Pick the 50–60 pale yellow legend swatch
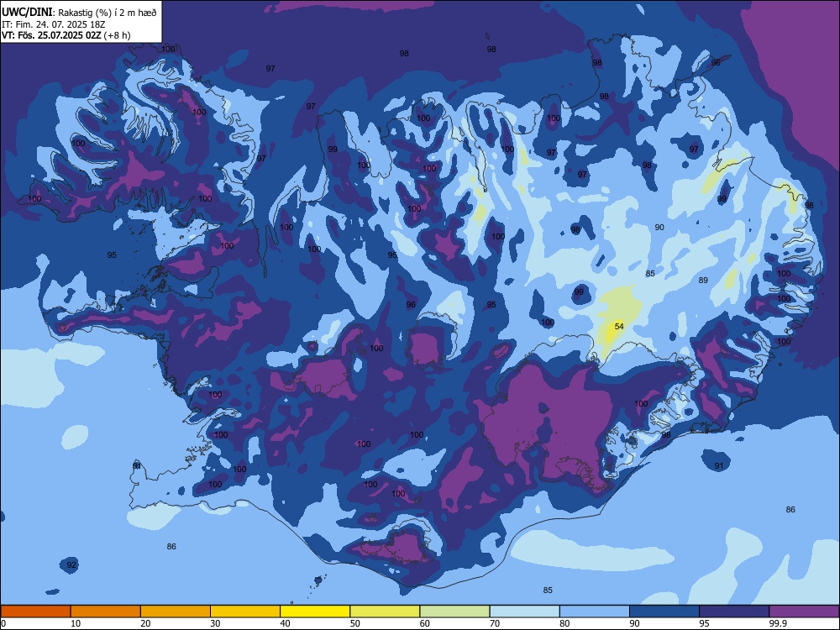The image size is (840, 630). (x=386, y=612)
